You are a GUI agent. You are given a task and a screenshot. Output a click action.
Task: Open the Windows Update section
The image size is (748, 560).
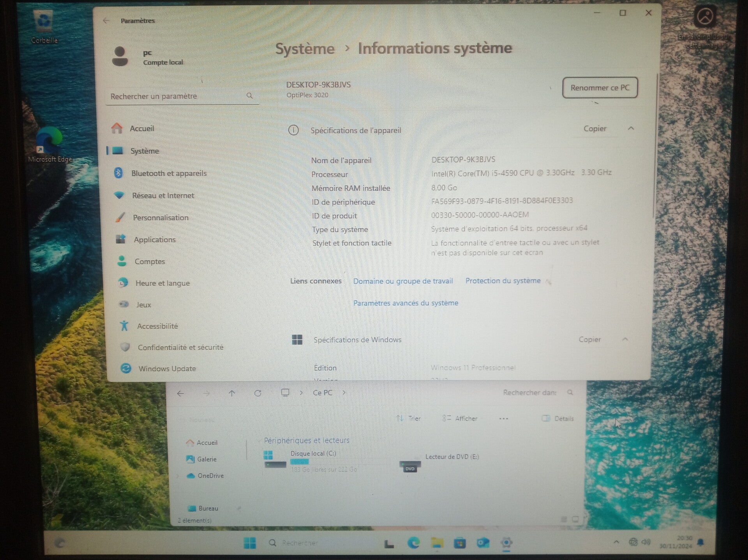[167, 368]
